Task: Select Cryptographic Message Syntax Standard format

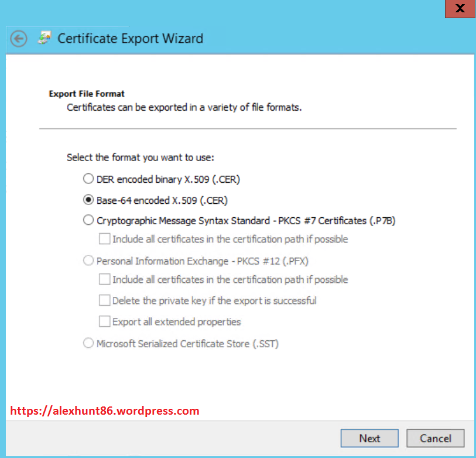Action: pyautogui.click(x=88, y=220)
